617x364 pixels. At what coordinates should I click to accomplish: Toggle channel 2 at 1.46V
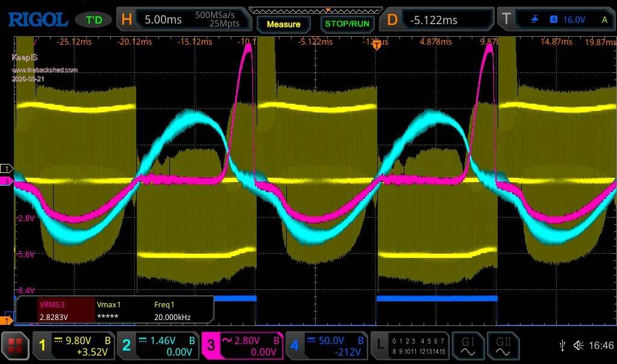pos(158,345)
